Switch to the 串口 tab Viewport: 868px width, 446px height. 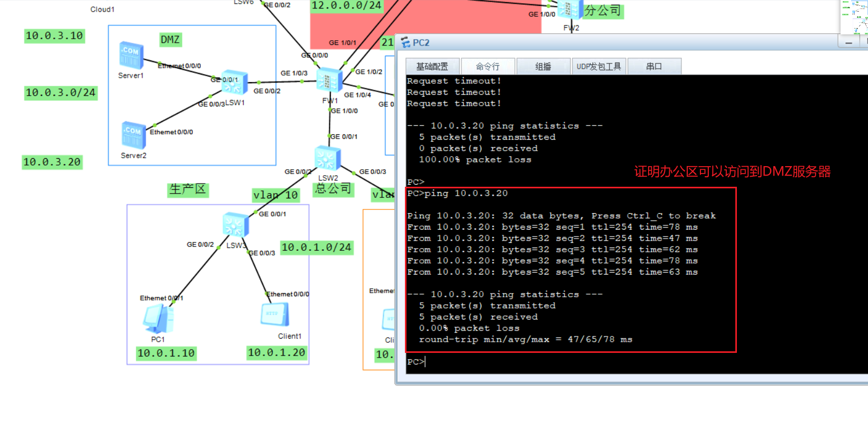tap(654, 66)
